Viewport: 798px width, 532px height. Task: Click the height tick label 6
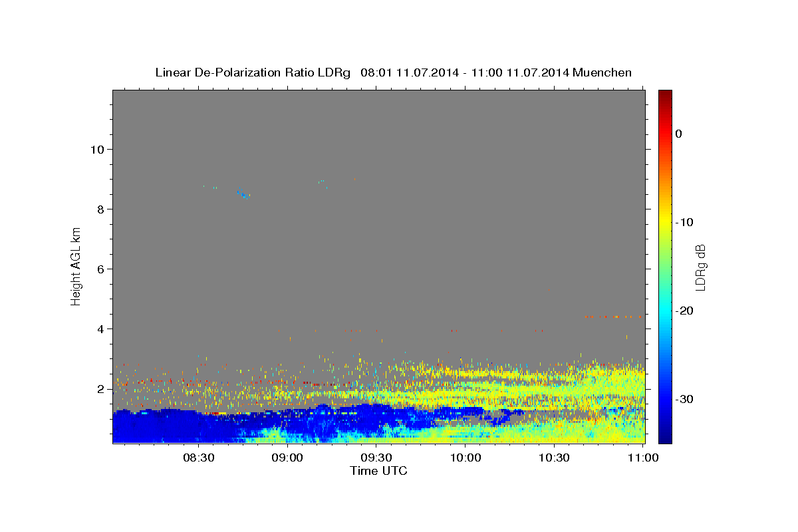tap(101, 269)
